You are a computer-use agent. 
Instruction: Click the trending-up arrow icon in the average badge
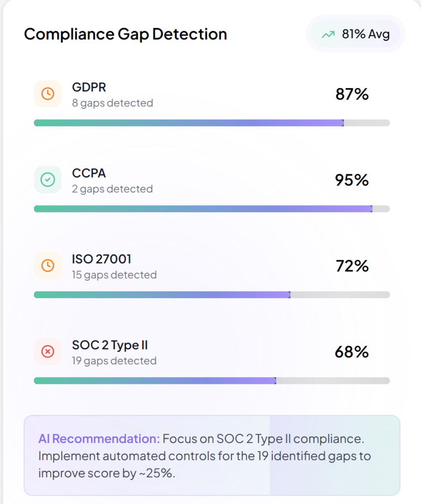pyautogui.click(x=328, y=34)
